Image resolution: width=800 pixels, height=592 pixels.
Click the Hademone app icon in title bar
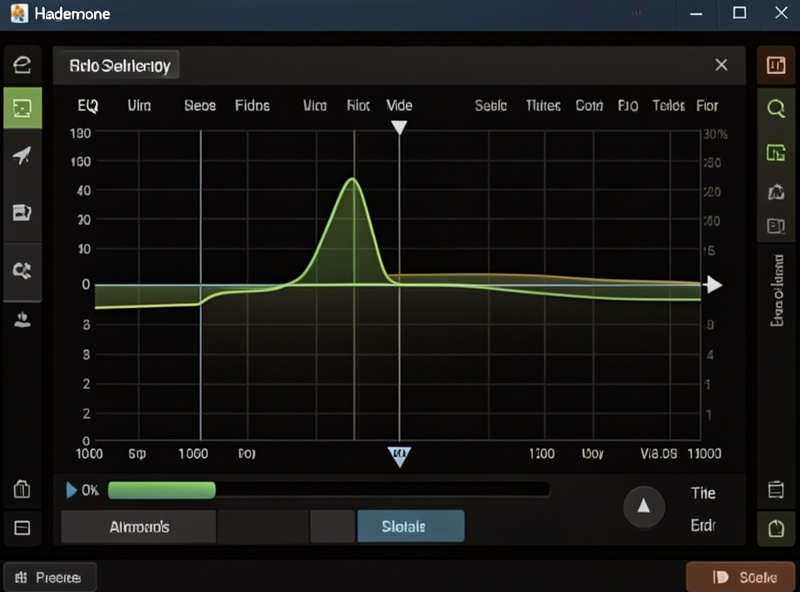tap(19, 13)
